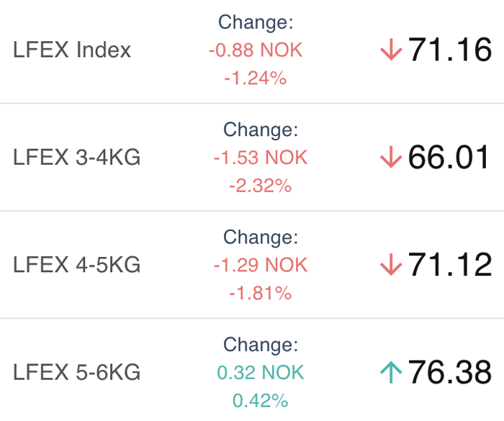Viewport: 504px width, 421px height.
Task: Open the LFEX 5-6KG entry
Action: click(x=76, y=372)
